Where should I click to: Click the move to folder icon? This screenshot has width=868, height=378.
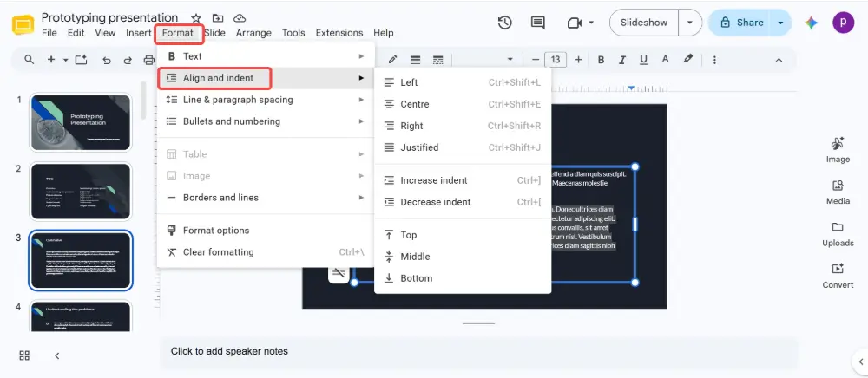[218, 18]
